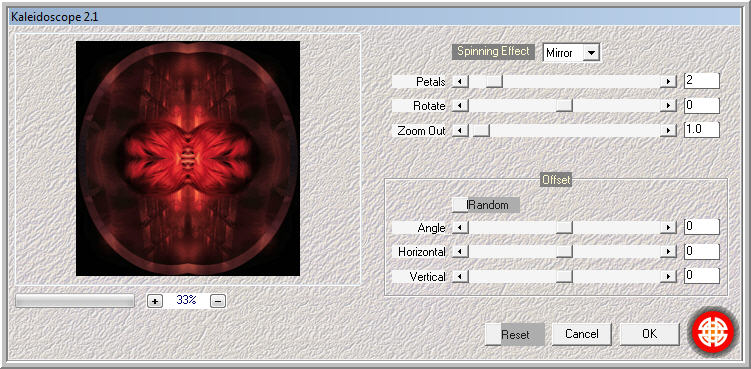Click the kaleidoscope preview image
Screen dimensions: 751x369
(x=188, y=158)
